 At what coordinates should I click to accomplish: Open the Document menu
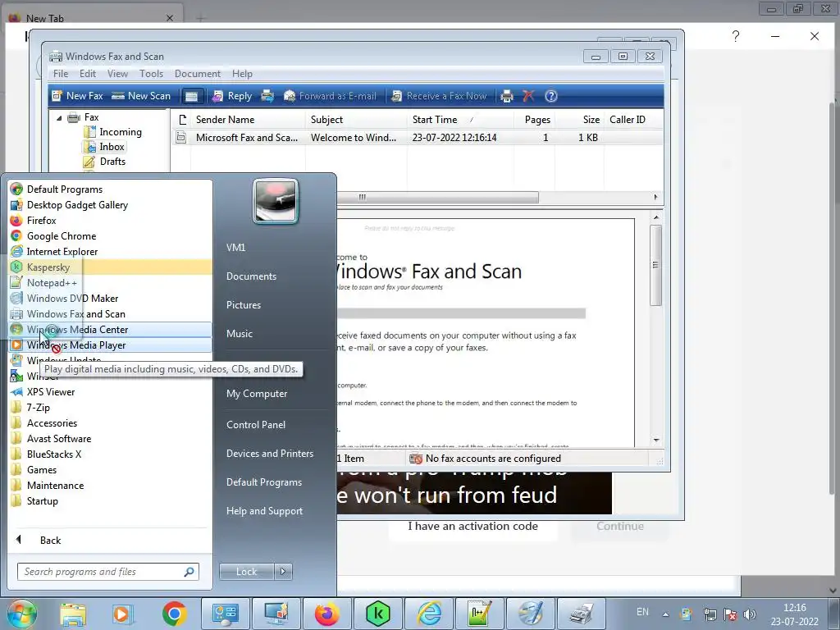point(198,74)
